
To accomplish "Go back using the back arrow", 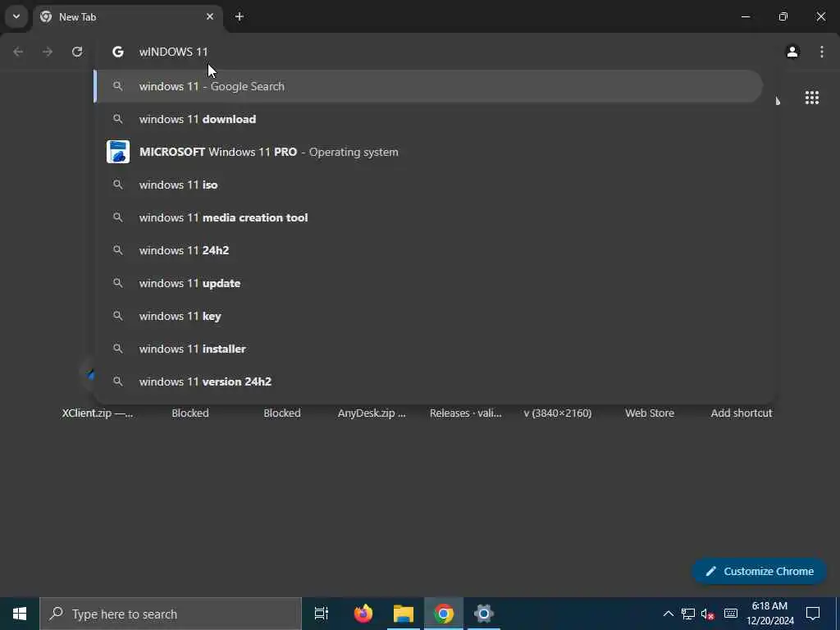I will pos(18,52).
